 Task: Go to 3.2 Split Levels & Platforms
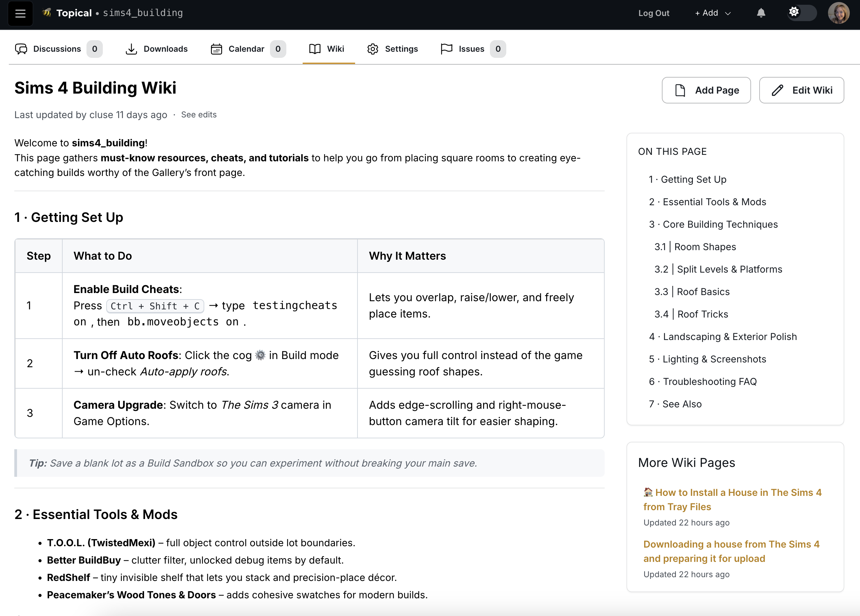coord(718,269)
